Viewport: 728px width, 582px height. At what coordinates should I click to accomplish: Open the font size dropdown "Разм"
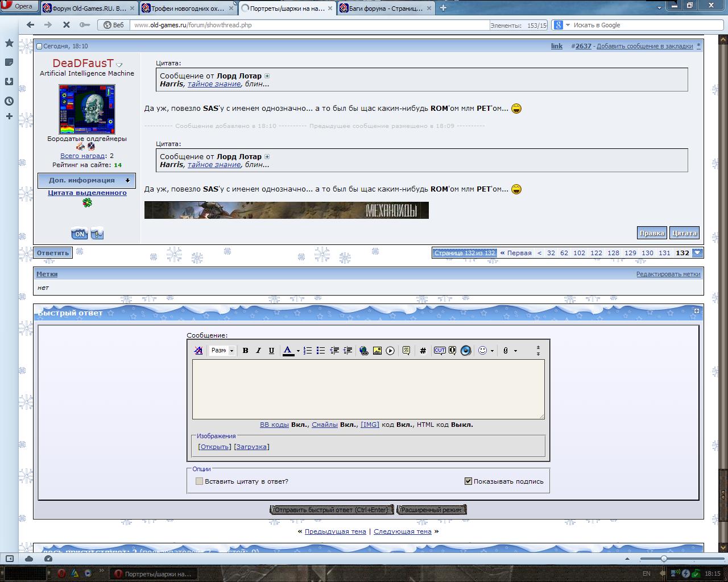coord(222,351)
